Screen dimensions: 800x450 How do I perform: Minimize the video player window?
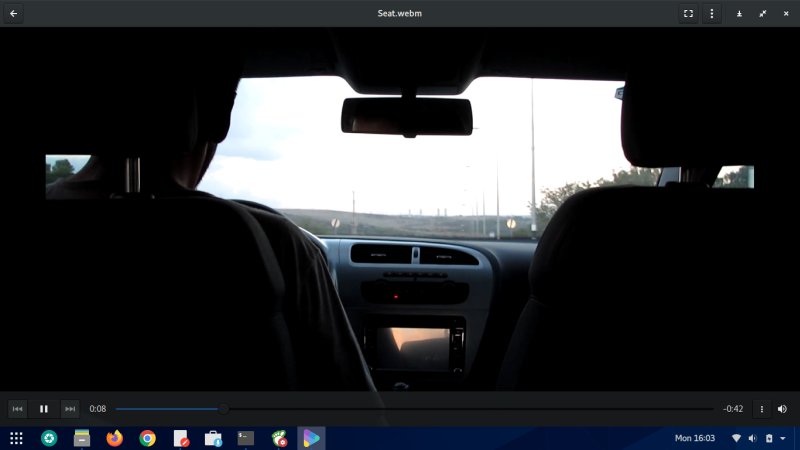point(739,14)
